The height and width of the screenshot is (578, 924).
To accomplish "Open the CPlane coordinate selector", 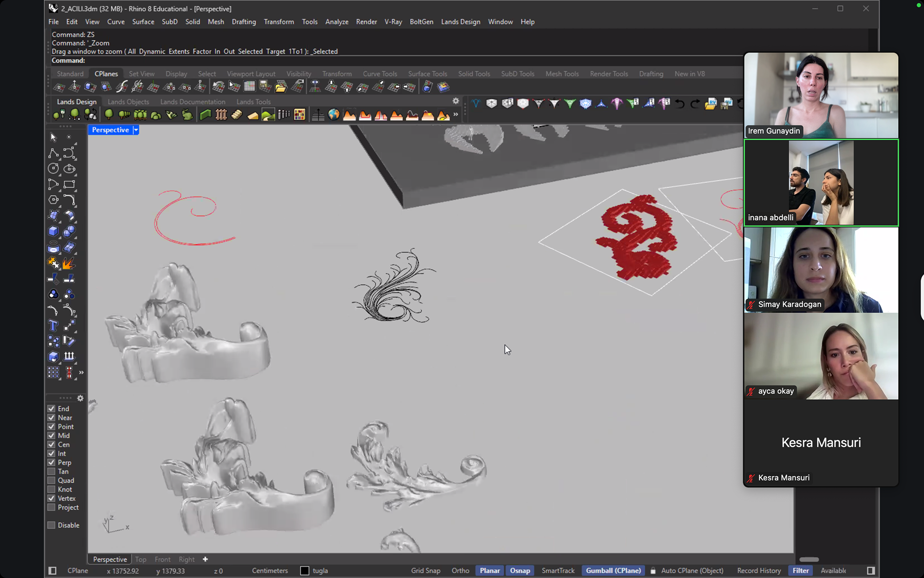I will (77, 571).
